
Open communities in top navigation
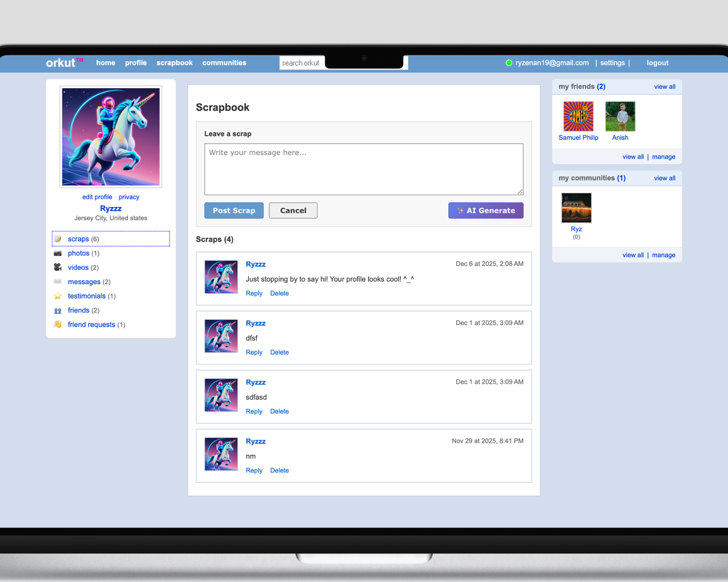tap(224, 63)
